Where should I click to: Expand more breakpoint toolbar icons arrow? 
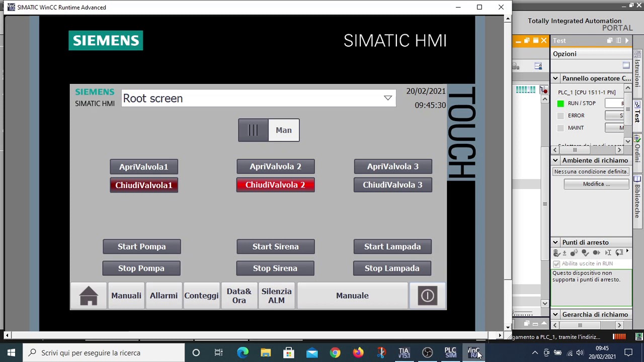point(627,251)
